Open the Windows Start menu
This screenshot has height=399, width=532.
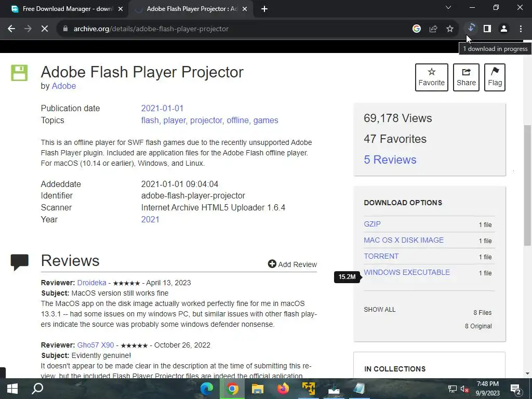click(12, 389)
